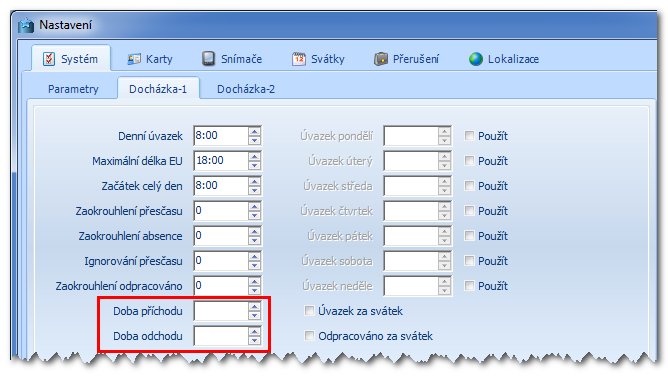The image size is (668, 380).
Task: Open the Parametry sub-tab
Action: point(73,89)
